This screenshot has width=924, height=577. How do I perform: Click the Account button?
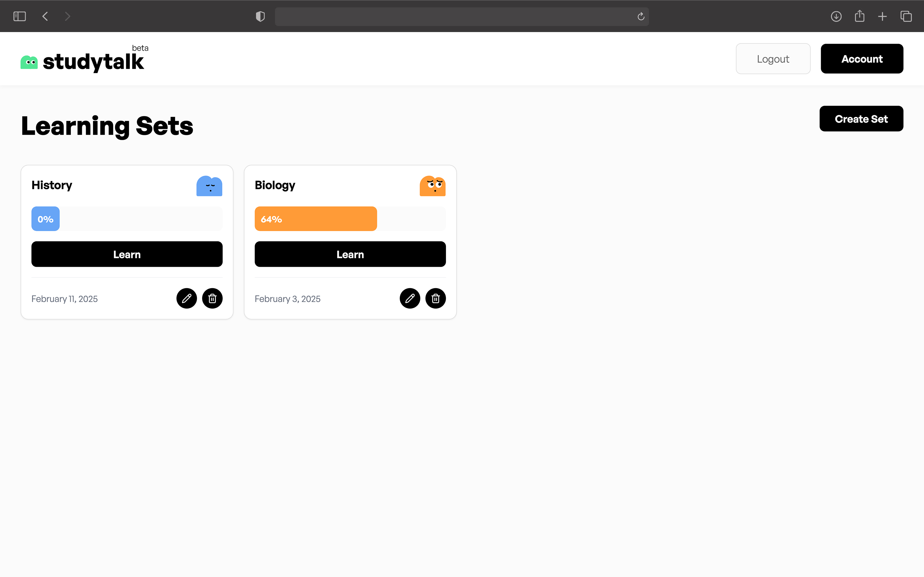pos(861,58)
